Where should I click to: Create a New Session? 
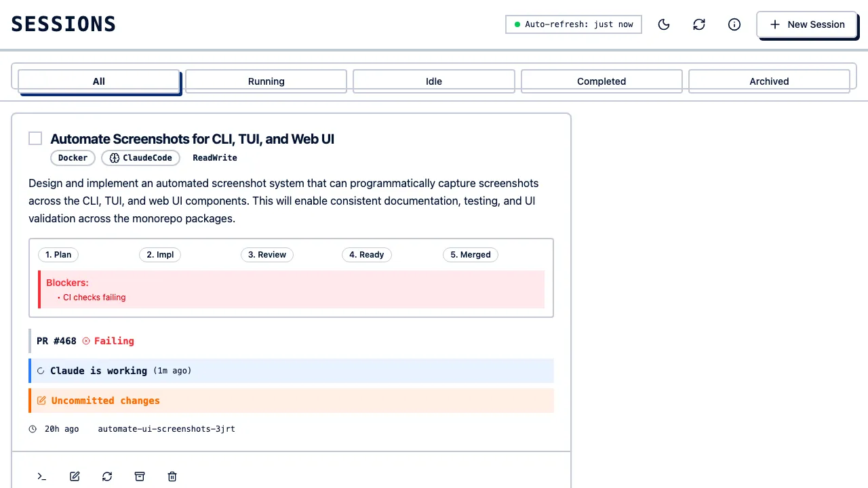pyautogui.click(x=807, y=24)
